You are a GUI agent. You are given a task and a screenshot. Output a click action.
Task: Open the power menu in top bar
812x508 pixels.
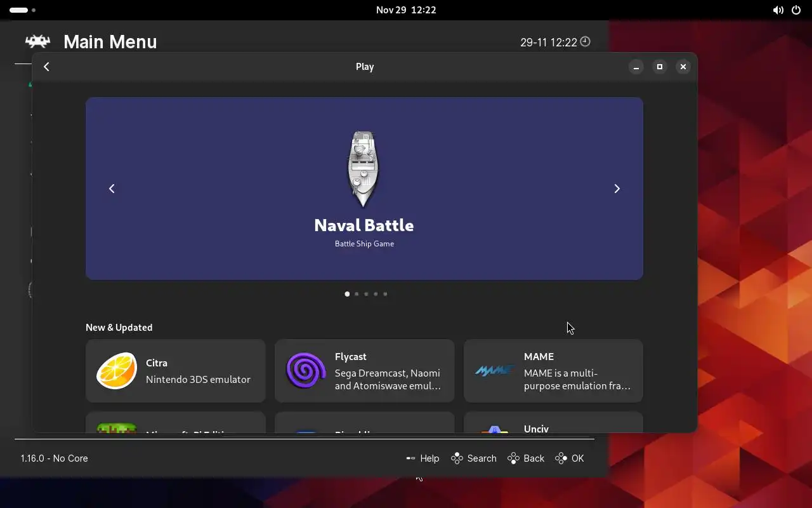[796, 10]
